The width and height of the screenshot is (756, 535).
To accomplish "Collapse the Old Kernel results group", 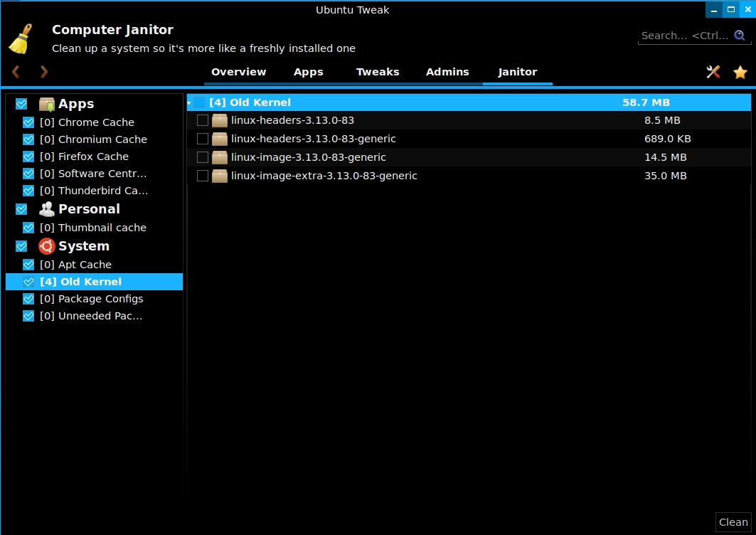I will pyautogui.click(x=189, y=103).
